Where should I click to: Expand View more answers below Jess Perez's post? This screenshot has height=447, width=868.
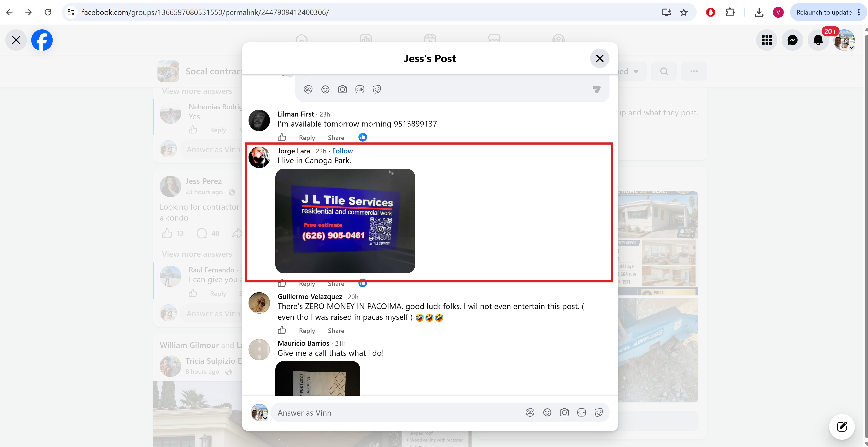197,254
